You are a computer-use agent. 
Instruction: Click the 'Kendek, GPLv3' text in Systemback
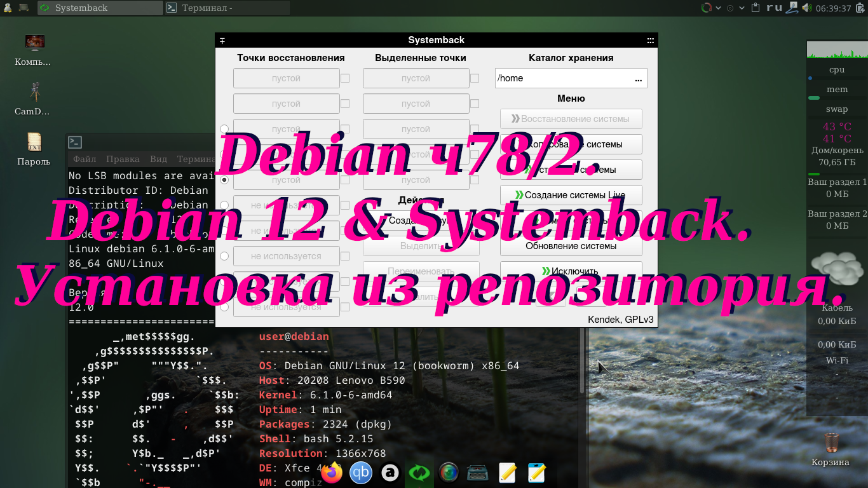point(620,320)
